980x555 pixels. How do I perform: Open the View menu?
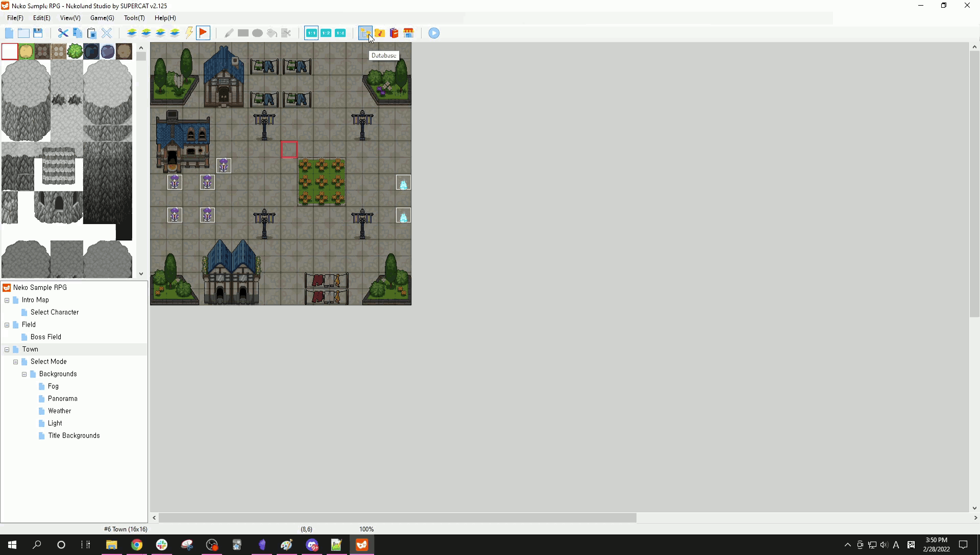(x=70, y=18)
